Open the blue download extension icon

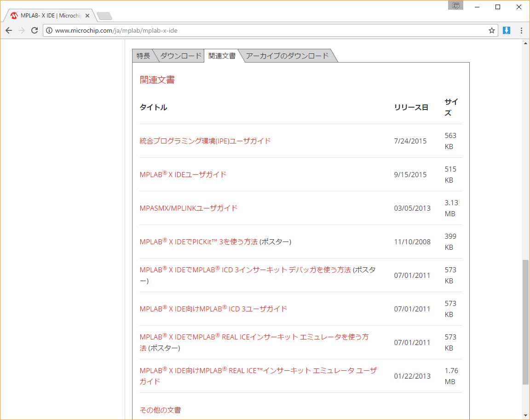coord(507,30)
